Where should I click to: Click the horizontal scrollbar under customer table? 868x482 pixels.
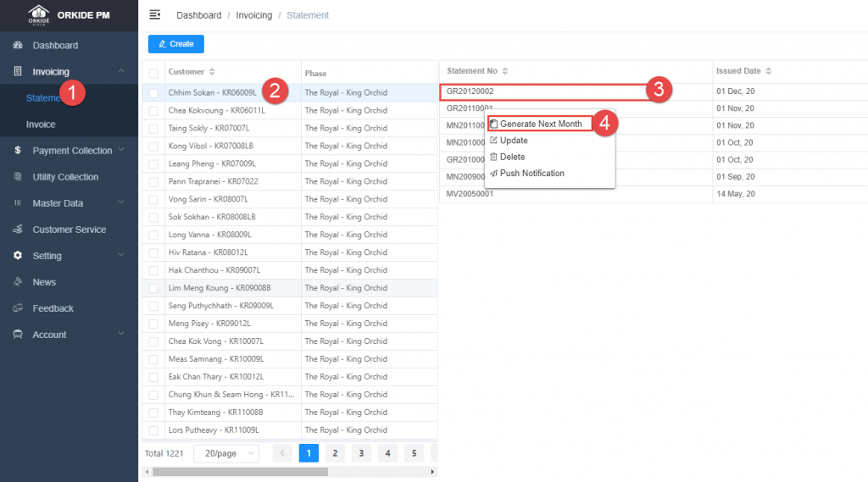237,472
